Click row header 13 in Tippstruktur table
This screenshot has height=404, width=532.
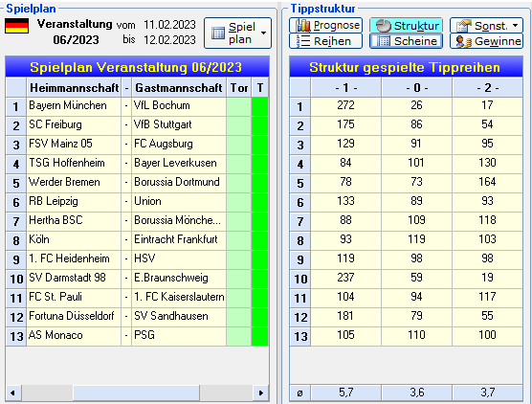(x=300, y=336)
